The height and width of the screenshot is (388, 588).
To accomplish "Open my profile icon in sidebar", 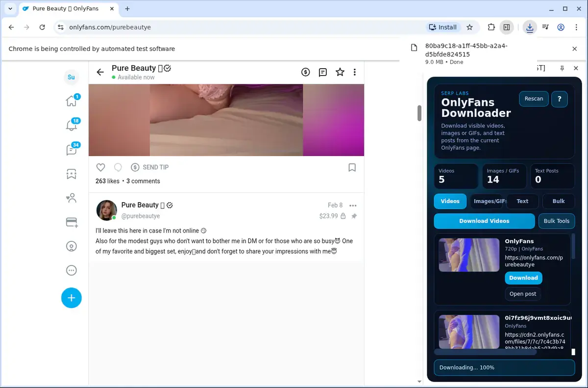I will coord(72,246).
